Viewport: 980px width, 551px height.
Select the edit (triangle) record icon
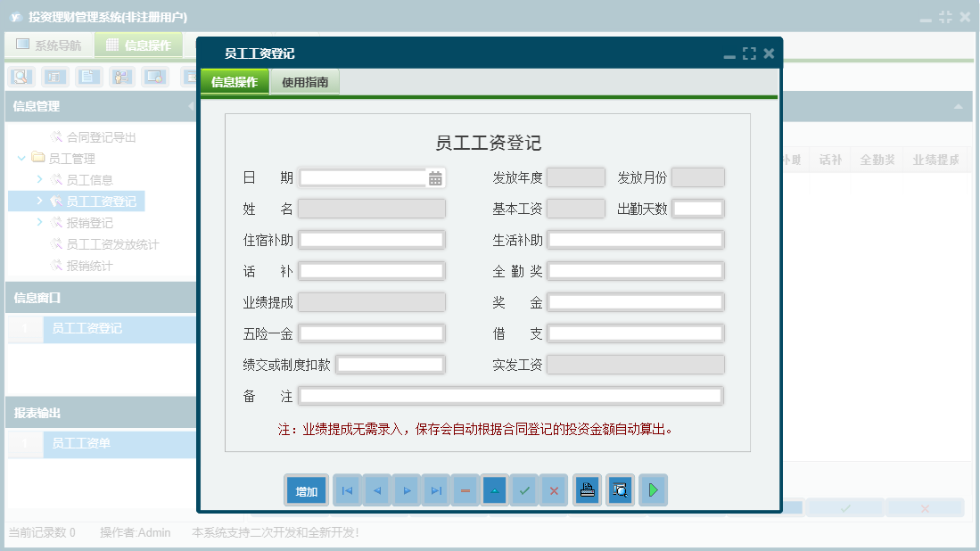coord(494,489)
